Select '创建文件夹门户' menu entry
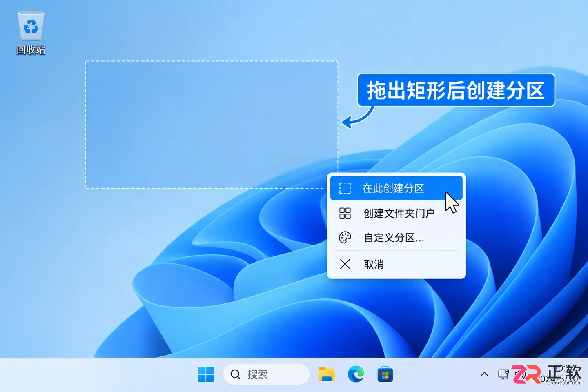This screenshot has width=588, height=392. click(x=396, y=213)
